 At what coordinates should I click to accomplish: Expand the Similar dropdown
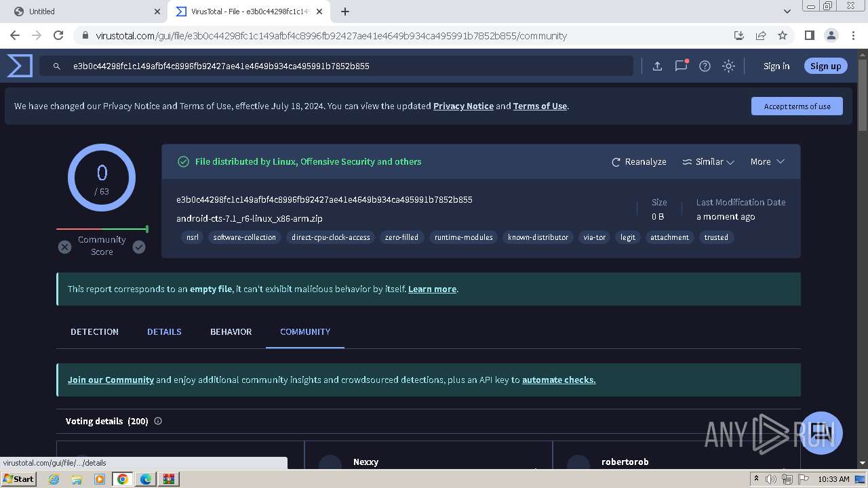(x=708, y=161)
